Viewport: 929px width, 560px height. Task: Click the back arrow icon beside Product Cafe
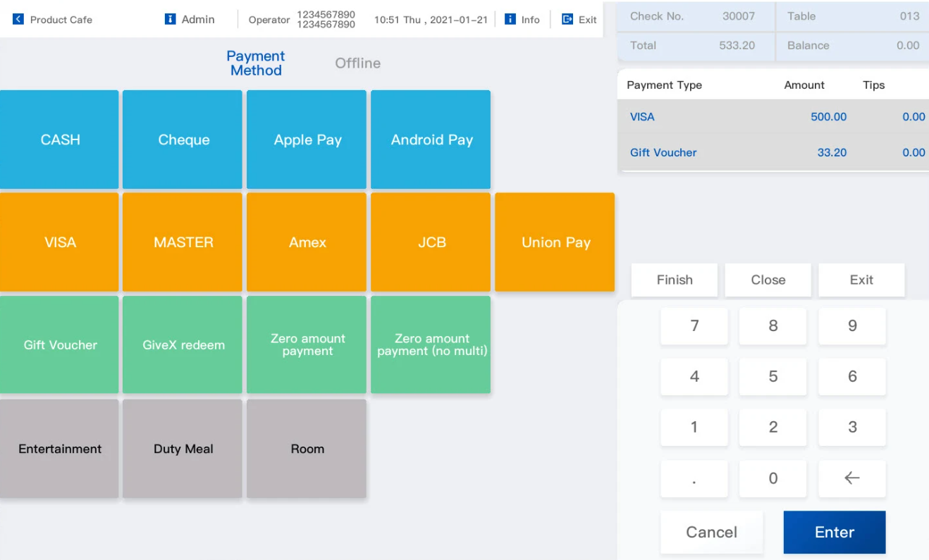18,20
